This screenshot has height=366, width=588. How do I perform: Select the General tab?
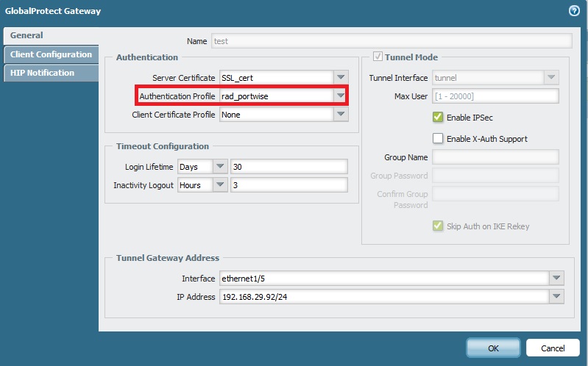pos(26,35)
